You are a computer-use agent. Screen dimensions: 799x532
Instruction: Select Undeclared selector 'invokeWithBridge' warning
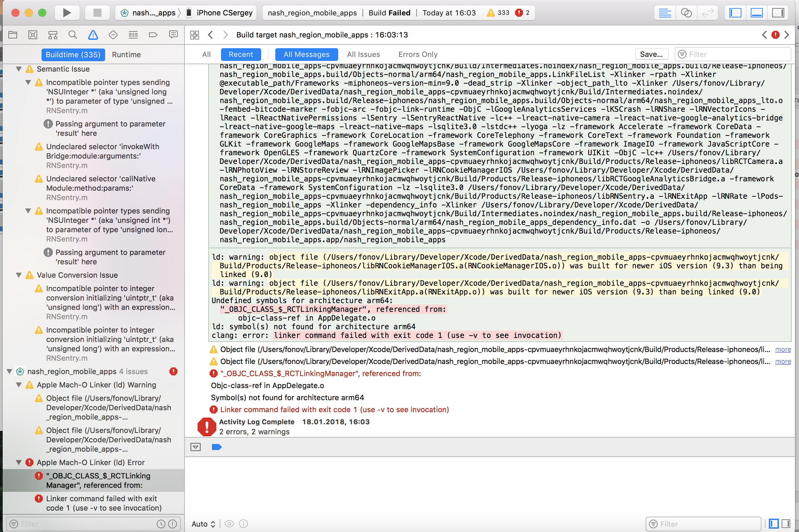97,156
